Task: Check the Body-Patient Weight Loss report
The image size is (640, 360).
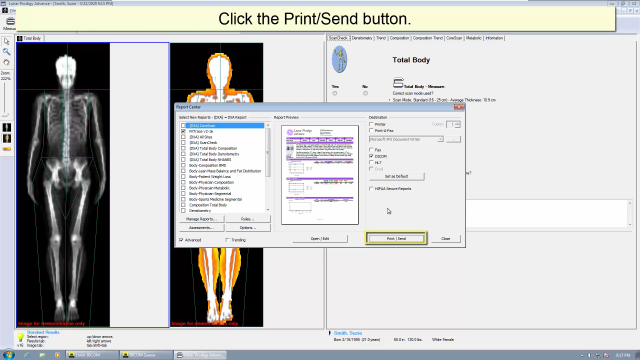Action: (183, 177)
